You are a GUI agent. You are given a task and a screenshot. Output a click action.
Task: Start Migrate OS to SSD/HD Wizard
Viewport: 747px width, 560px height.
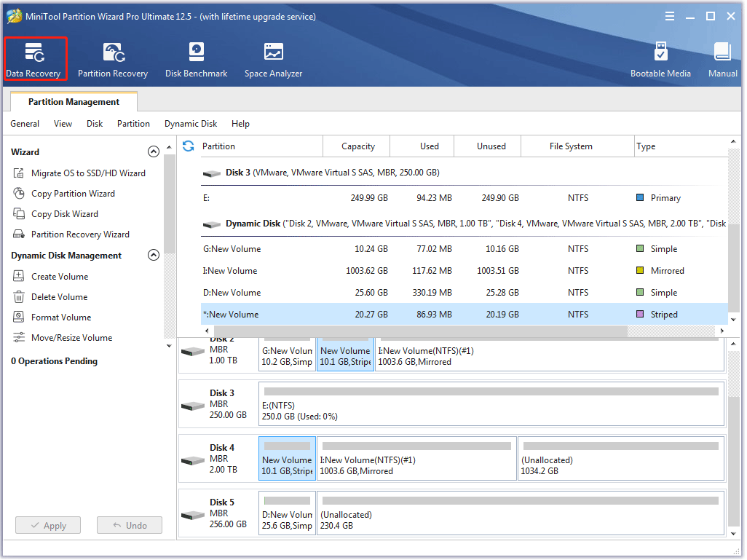point(88,173)
